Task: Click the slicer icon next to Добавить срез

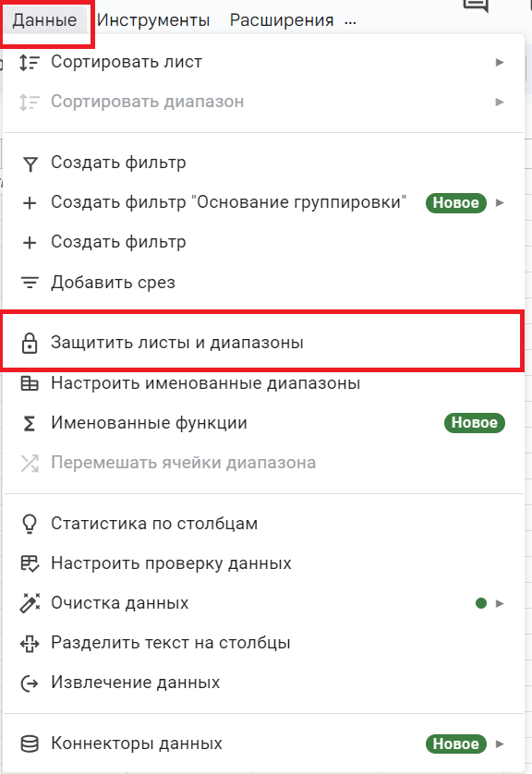Action: click(30, 282)
